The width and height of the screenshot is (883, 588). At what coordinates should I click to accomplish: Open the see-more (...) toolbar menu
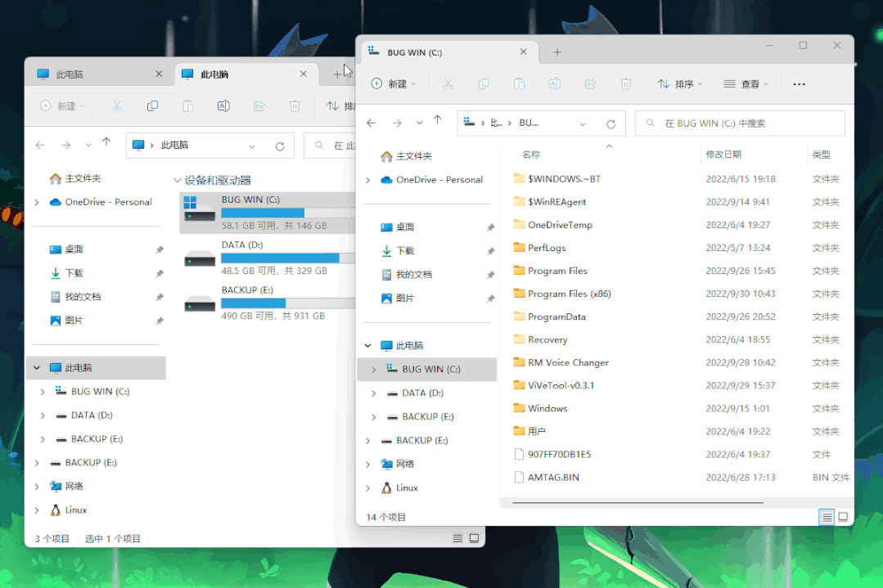click(x=800, y=83)
